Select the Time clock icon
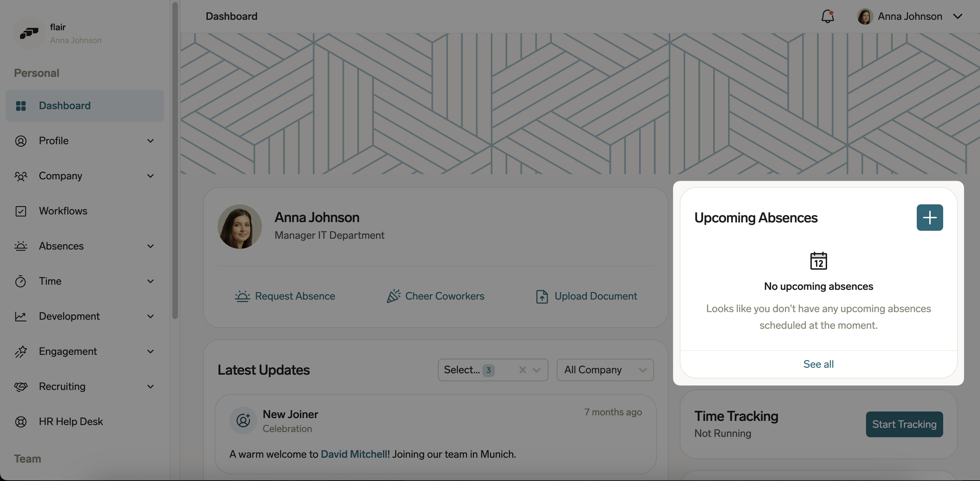Viewport: 980px width, 481px height. [21, 281]
